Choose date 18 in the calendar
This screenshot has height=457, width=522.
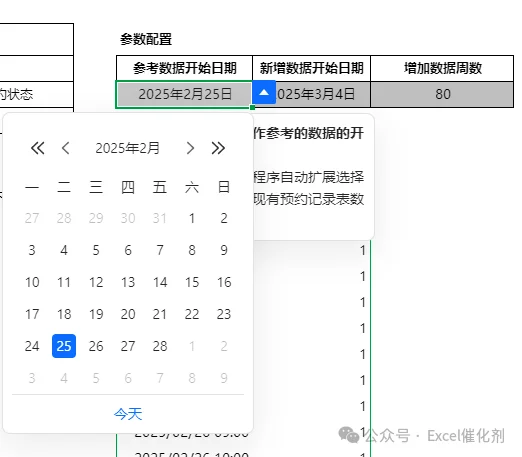64,314
